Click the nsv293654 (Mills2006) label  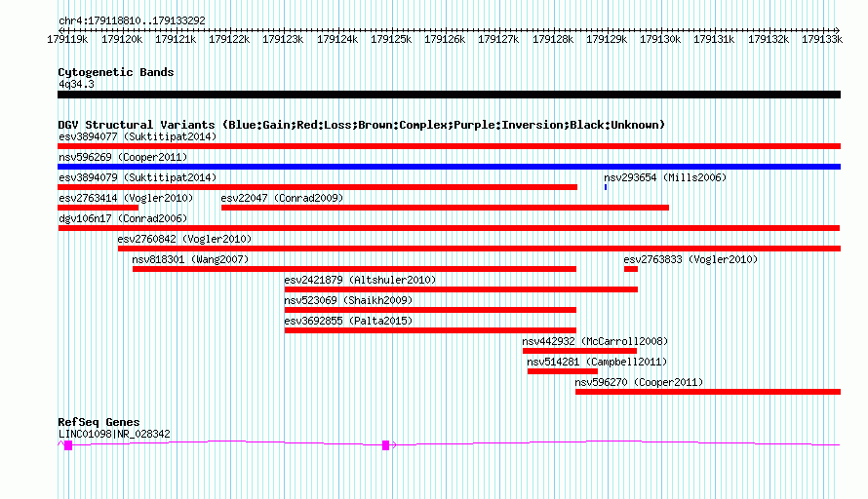665,177
